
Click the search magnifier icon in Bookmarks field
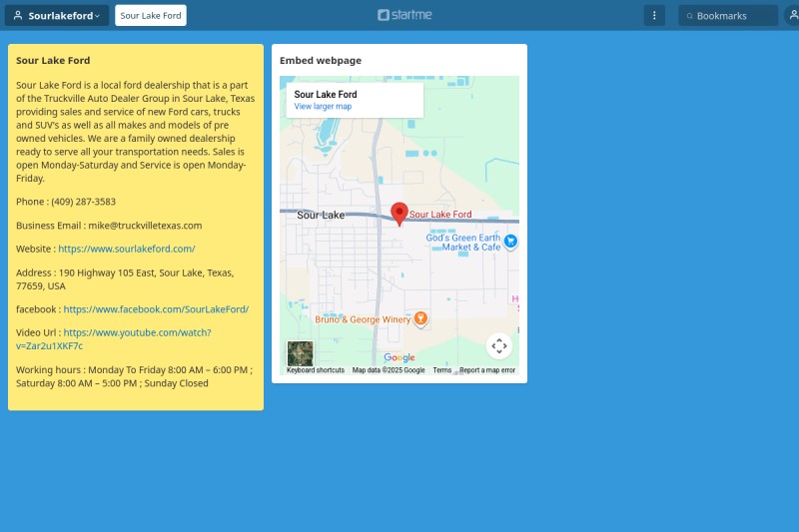coord(689,16)
